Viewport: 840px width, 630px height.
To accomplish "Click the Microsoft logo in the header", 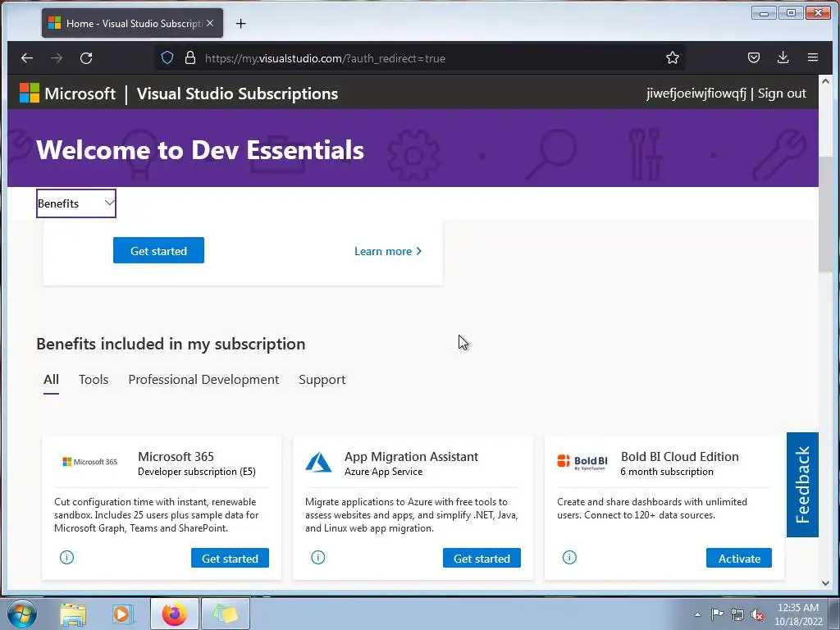I will 67,94.
